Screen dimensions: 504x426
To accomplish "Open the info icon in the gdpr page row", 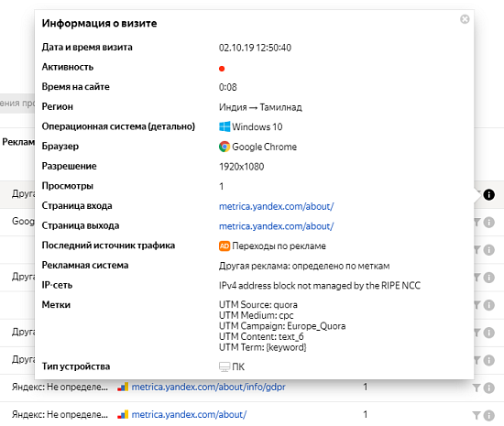I will coord(489,388).
